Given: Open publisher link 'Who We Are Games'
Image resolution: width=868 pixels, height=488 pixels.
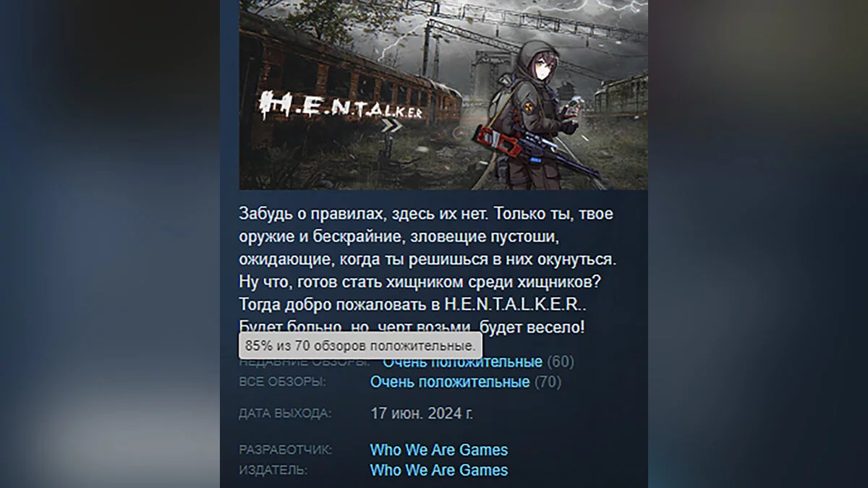Looking at the screenshot, I should (439, 470).
